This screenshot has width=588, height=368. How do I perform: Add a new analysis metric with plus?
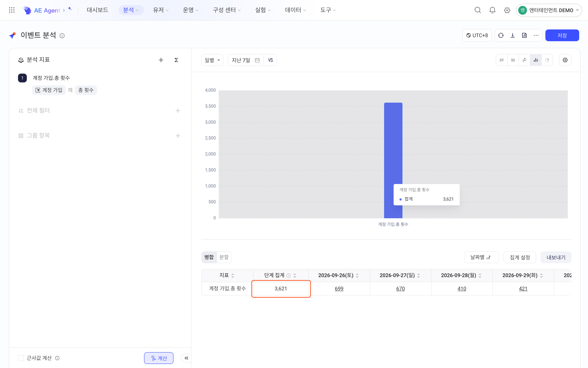coord(161,60)
